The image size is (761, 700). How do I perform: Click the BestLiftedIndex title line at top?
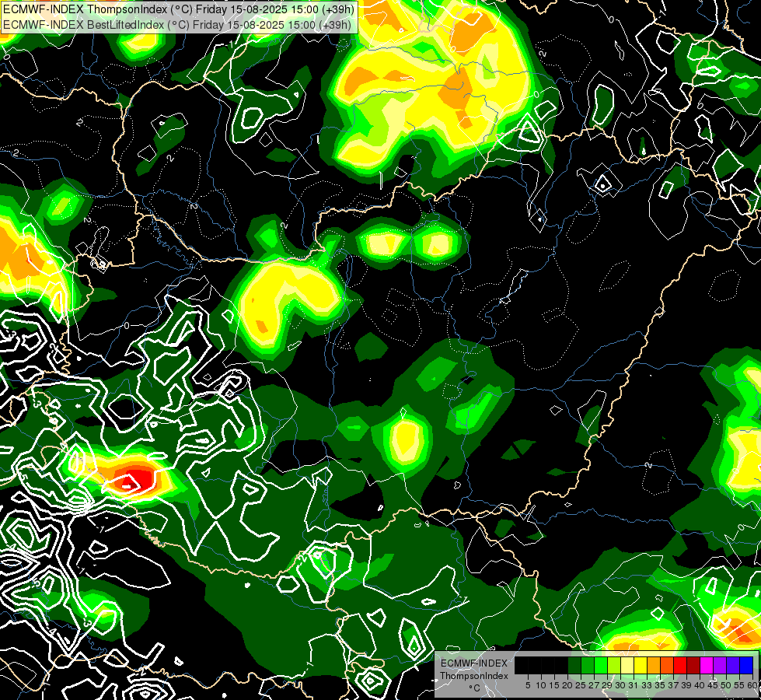pyautogui.click(x=177, y=24)
